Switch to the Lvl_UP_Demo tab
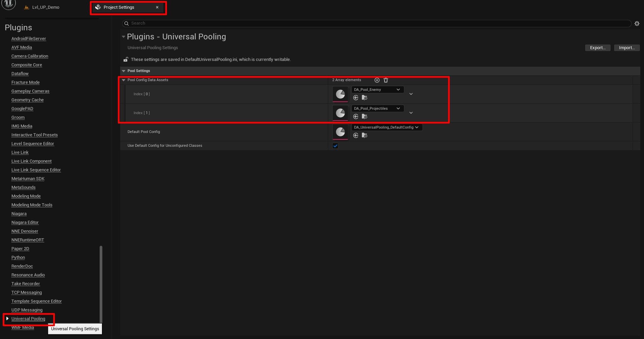 [45, 7]
